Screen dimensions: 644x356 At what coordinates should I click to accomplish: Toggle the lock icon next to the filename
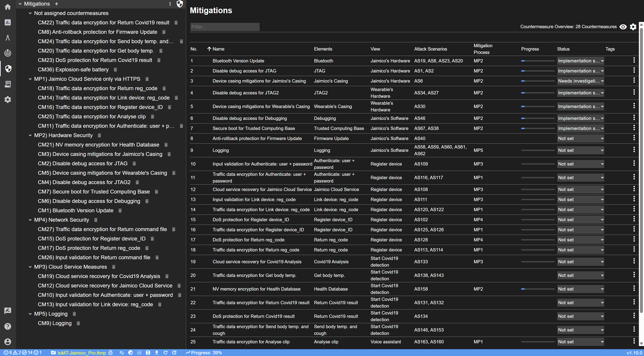[x=110, y=353]
